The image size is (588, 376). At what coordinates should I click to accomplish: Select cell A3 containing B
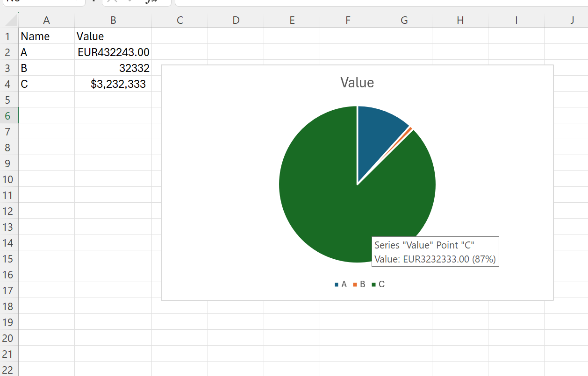[x=46, y=68]
